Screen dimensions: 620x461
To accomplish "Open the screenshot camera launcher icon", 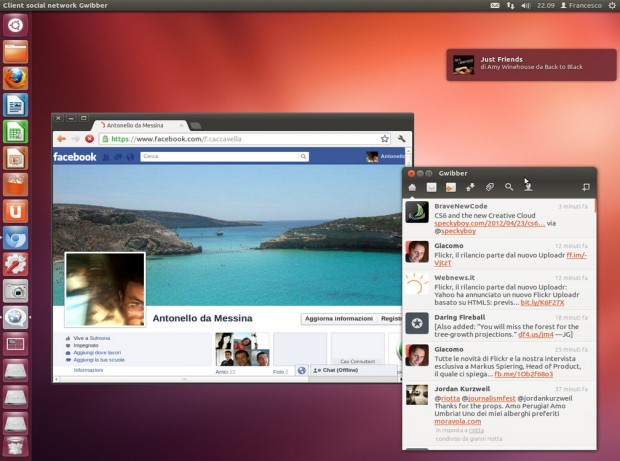I will pyautogui.click(x=15, y=291).
